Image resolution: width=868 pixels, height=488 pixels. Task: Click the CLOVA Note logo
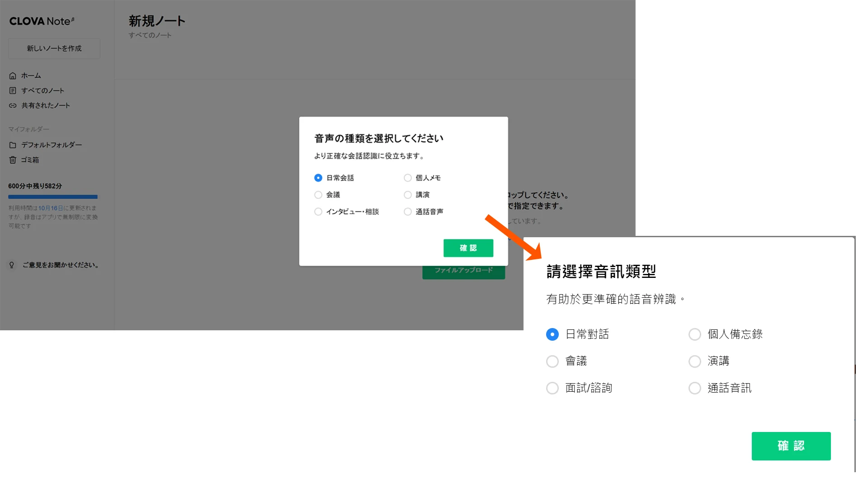pos(42,21)
